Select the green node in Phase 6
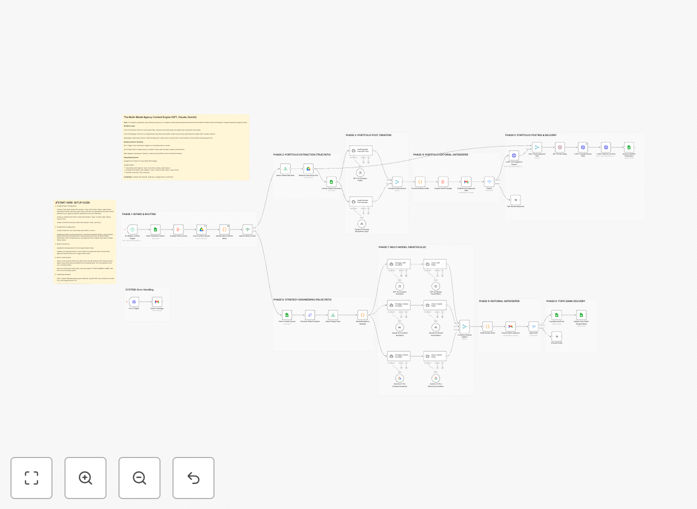697x509 pixels. point(333,315)
